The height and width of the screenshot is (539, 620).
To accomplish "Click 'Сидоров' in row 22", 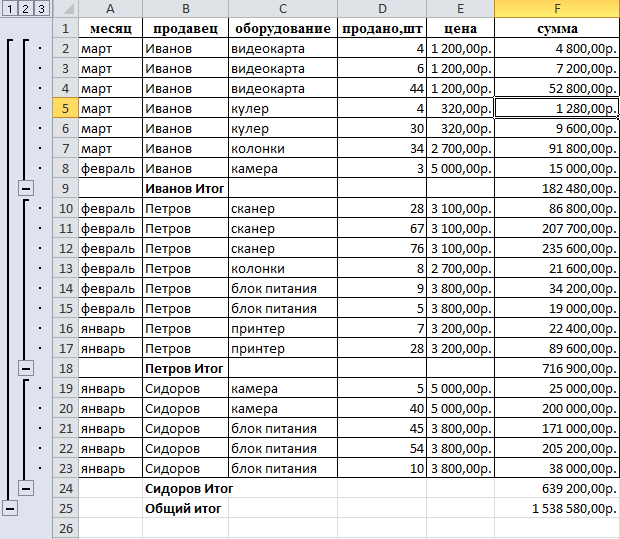I will [x=185, y=448].
